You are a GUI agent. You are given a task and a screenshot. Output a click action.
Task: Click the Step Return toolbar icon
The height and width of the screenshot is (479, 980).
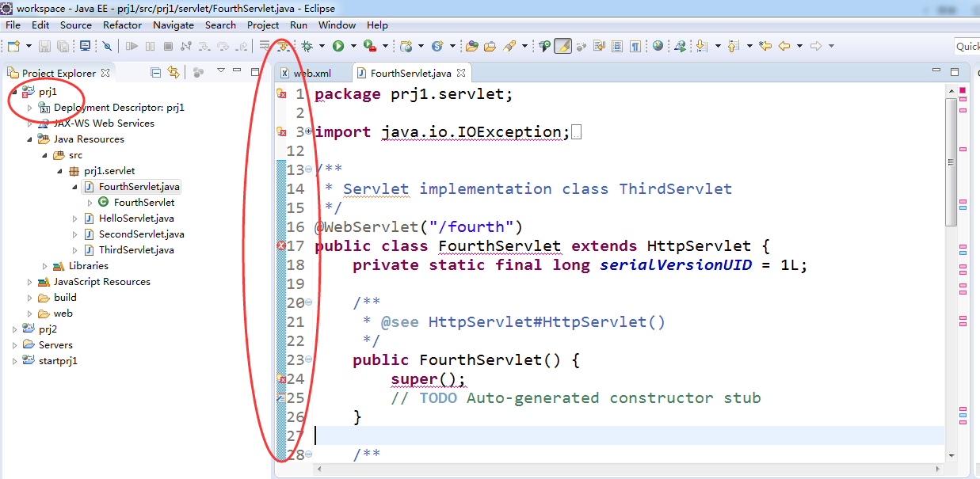[242, 46]
